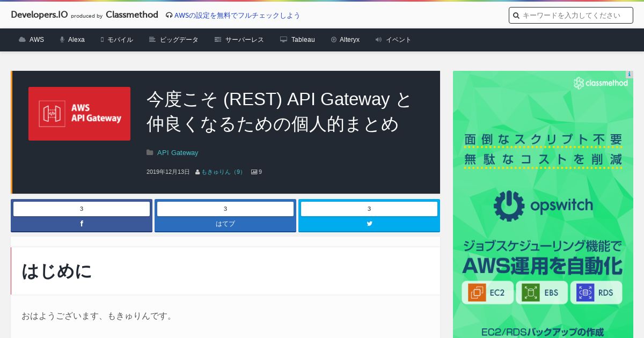Click the speaker icon beside イベント
This screenshot has height=338, width=644.
378,40
